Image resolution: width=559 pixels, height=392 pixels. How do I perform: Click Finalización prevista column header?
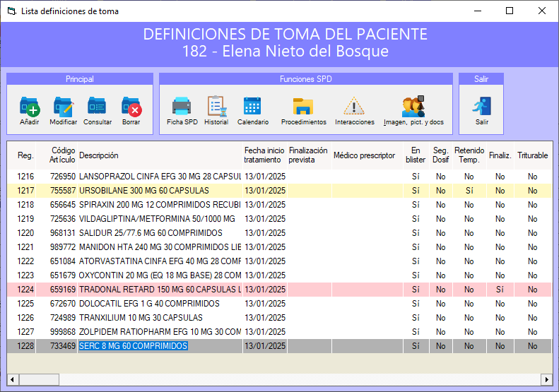pyautogui.click(x=308, y=155)
